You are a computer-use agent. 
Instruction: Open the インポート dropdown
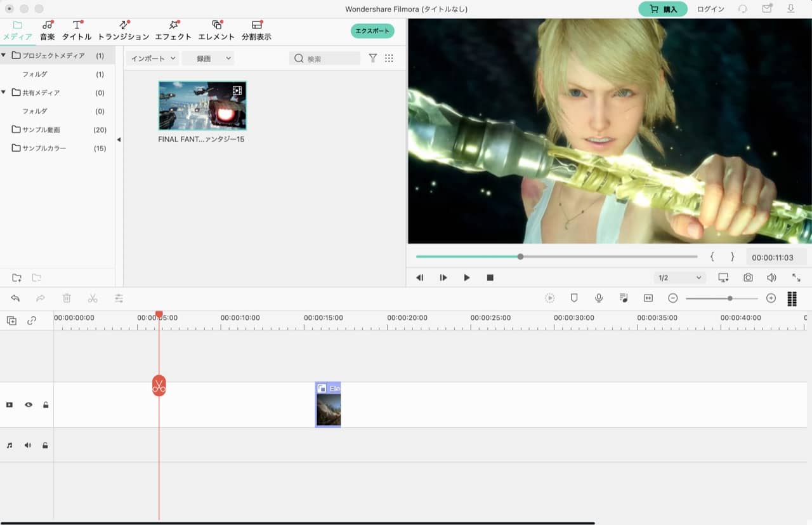click(x=152, y=58)
